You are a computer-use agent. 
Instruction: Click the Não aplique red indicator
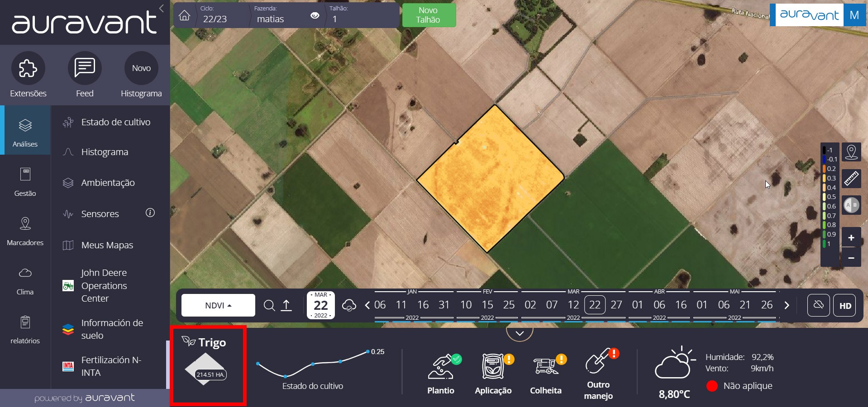712,386
